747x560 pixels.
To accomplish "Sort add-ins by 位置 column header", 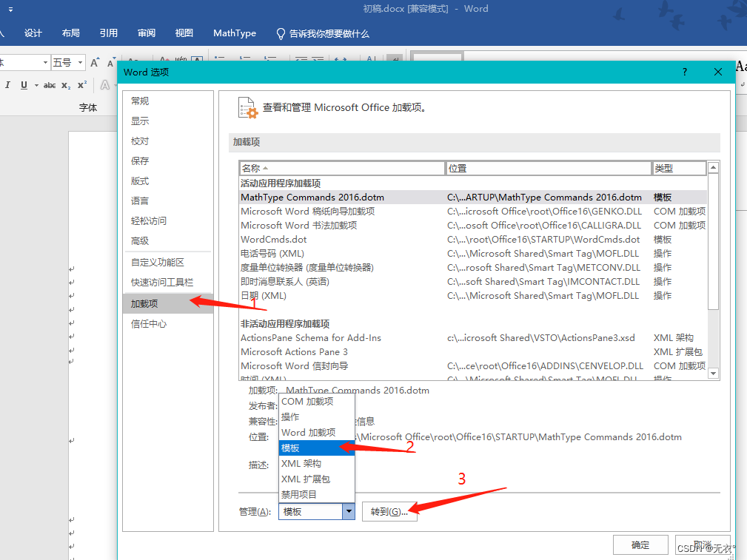I will 548,168.
